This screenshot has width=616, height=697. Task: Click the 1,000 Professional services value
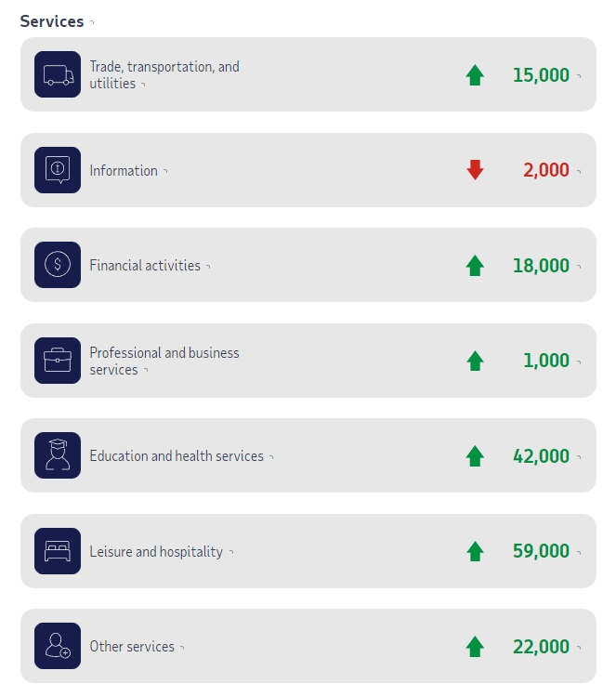tap(546, 361)
